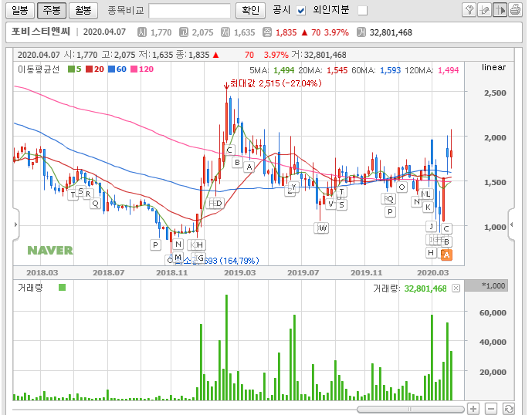Zoom out with the minus button
This screenshot has height=415, width=532.
click(491, 409)
